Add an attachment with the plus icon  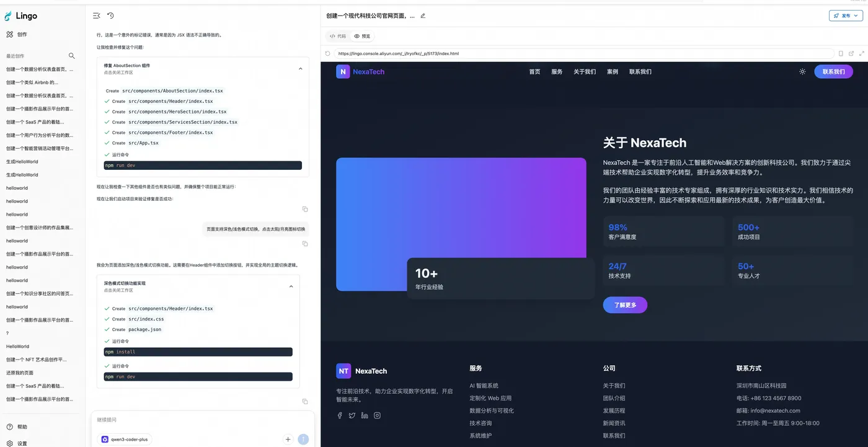coord(288,439)
